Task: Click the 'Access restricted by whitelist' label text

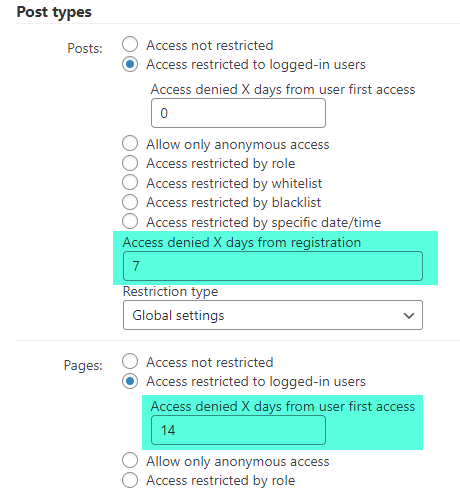Action: (x=234, y=183)
